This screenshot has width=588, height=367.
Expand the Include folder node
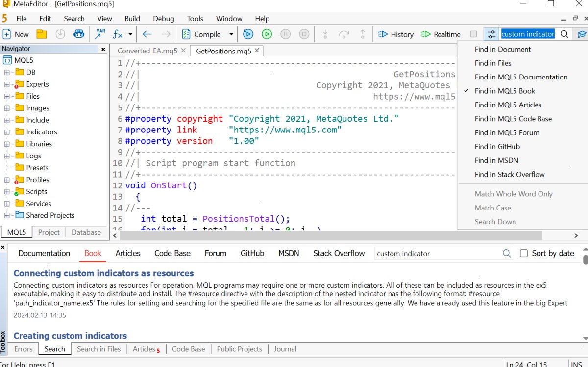7,120
